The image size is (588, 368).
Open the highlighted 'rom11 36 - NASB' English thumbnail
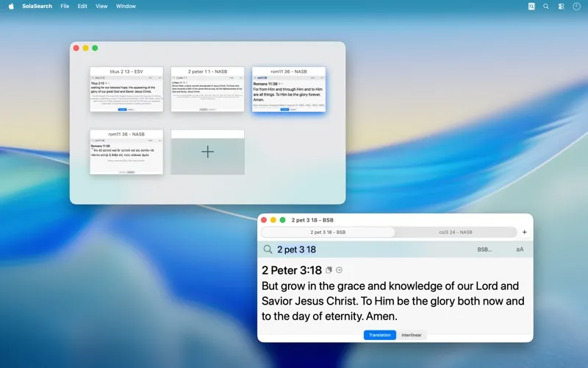click(x=289, y=89)
